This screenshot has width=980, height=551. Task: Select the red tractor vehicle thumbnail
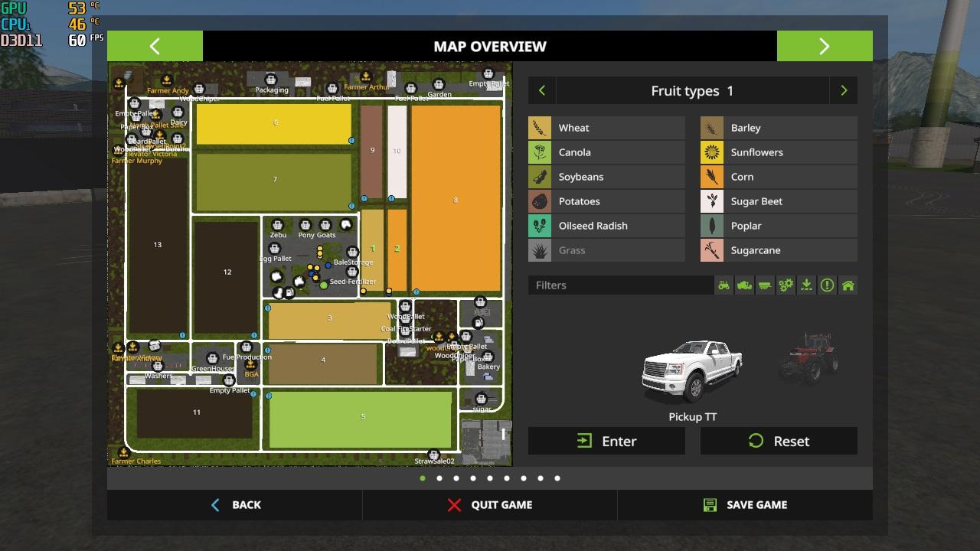pyautogui.click(x=809, y=357)
